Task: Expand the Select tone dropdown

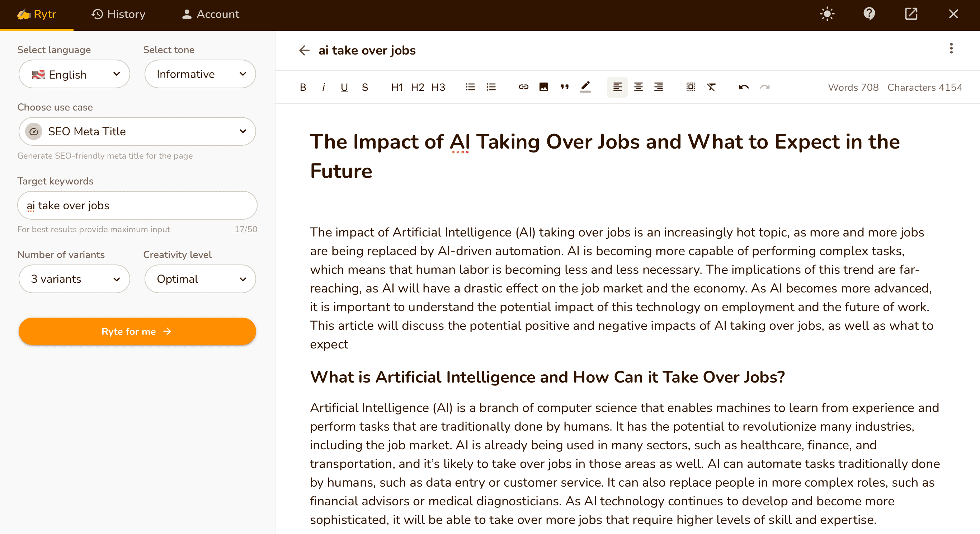Action: point(200,74)
